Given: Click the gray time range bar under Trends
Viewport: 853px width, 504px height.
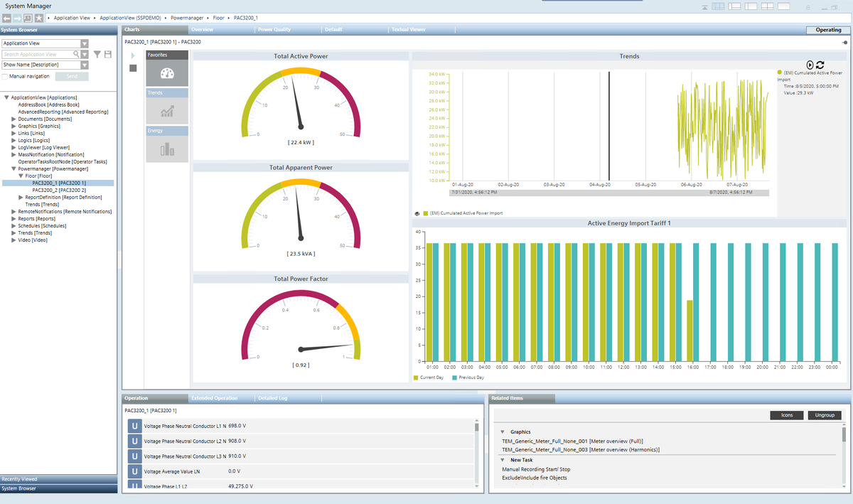Looking at the screenshot, I should [x=610, y=192].
